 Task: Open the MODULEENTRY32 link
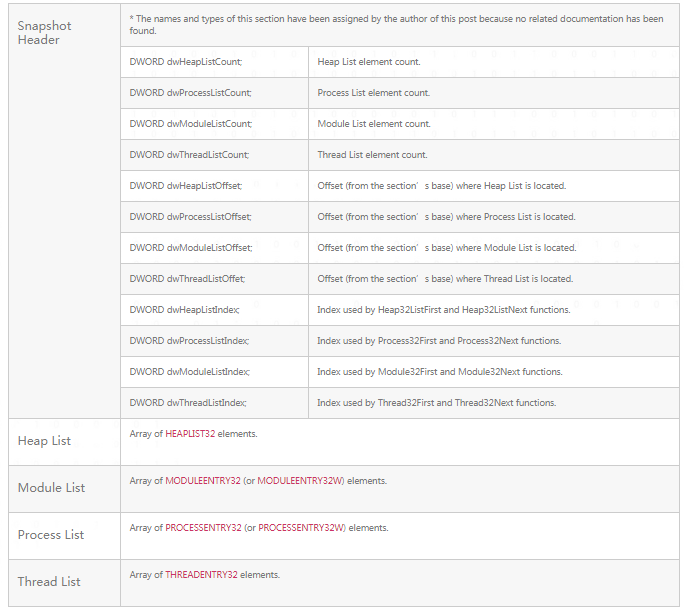(204, 481)
